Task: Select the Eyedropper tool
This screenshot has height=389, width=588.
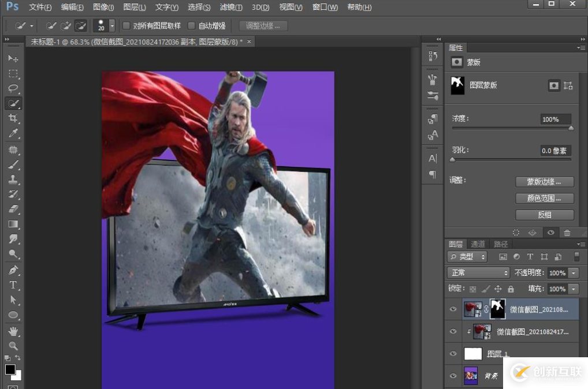Action: pyautogui.click(x=13, y=133)
